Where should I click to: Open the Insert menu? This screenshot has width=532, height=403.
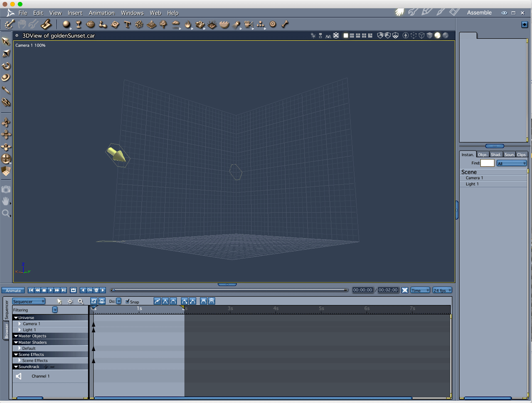click(x=75, y=12)
